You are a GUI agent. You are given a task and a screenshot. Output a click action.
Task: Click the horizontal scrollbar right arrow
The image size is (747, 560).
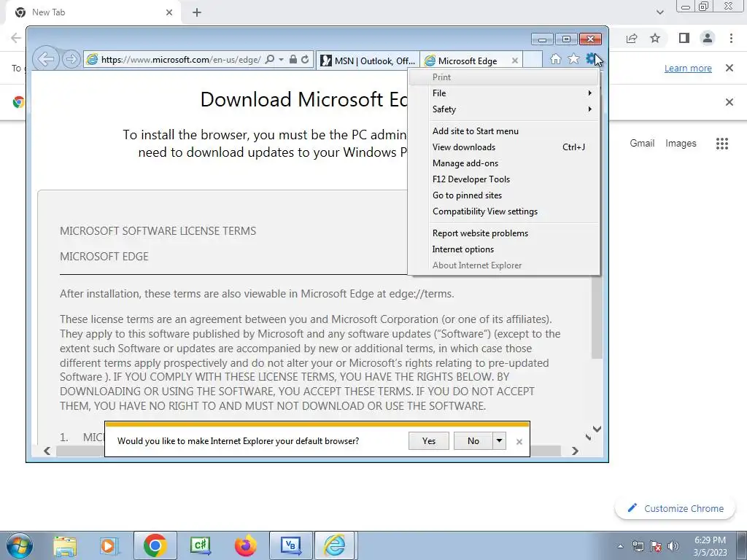click(575, 451)
